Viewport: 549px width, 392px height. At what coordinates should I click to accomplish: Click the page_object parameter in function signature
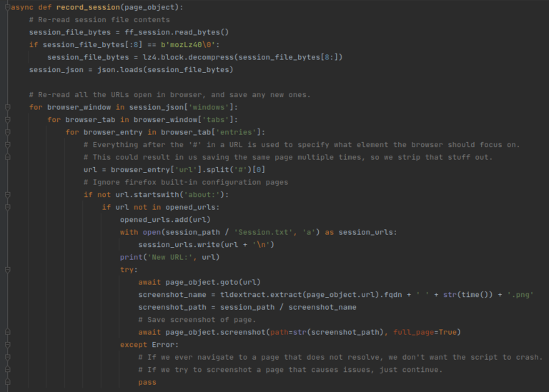coord(149,7)
